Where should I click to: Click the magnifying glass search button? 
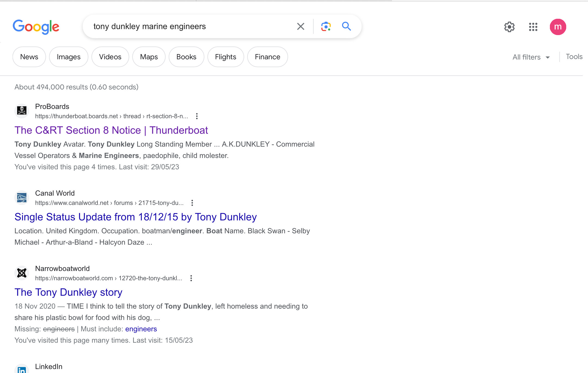tap(346, 26)
